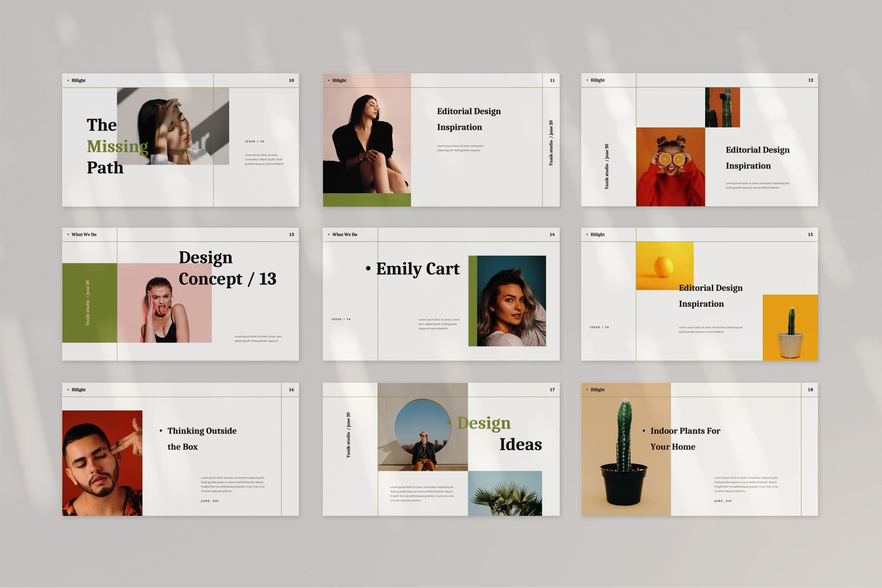Screen dimensions: 882x588
Task: Click the "What We Do" label on slide 13
Action: [x=84, y=234]
